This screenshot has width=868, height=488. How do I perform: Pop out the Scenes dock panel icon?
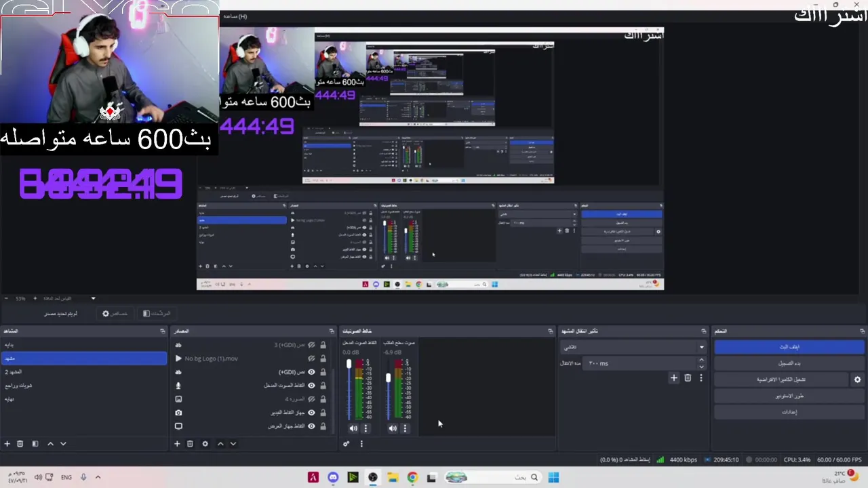163,331
